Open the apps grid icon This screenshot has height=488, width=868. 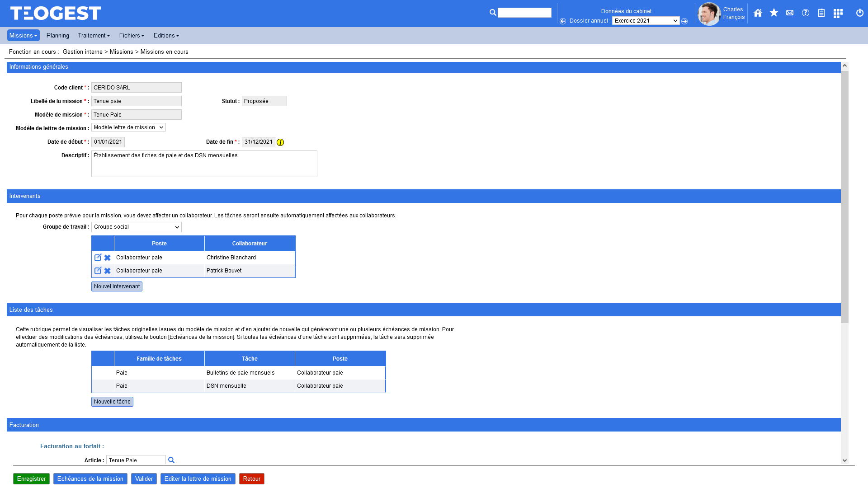[838, 14]
